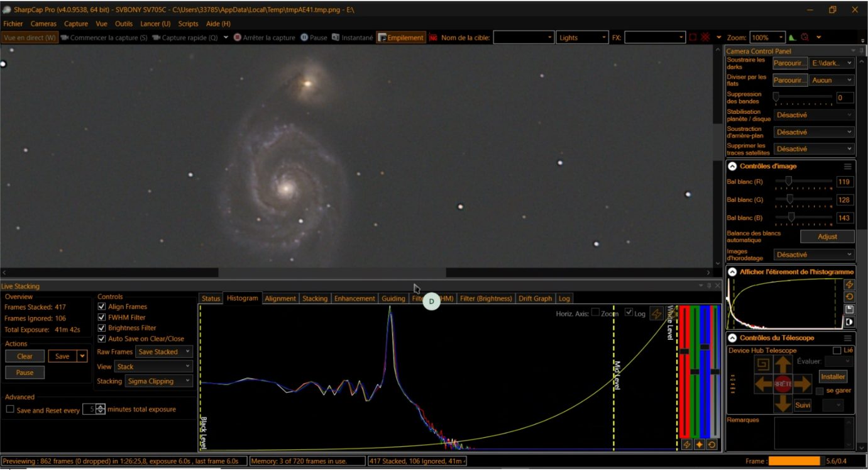Slew the telescope right with the right arrow
Image resolution: width=868 pixels, height=470 pixels.
pyautogui.click(x=802, y=384)
